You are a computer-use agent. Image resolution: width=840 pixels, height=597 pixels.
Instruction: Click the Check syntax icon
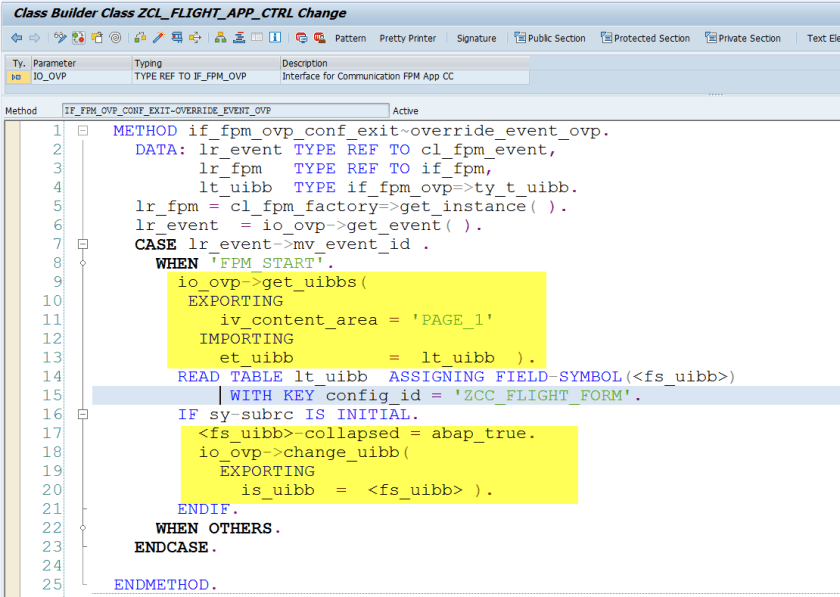[x=140, y=38]
